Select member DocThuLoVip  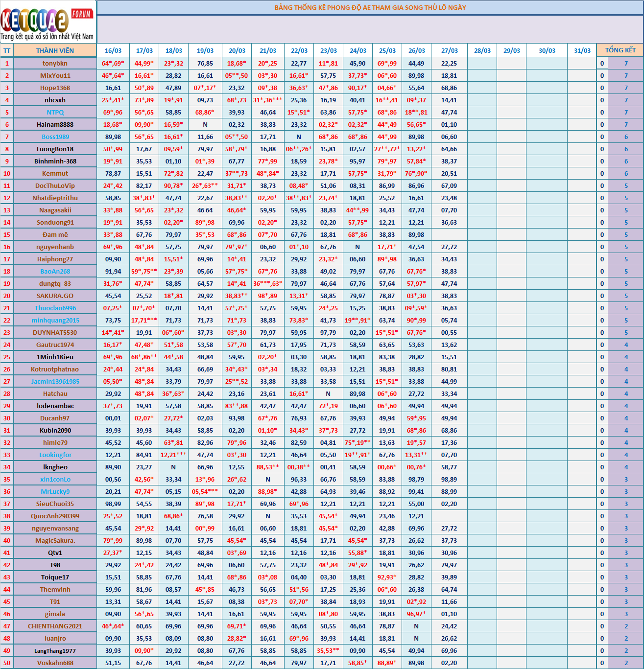pyautogui.click(x=55, y=185)
